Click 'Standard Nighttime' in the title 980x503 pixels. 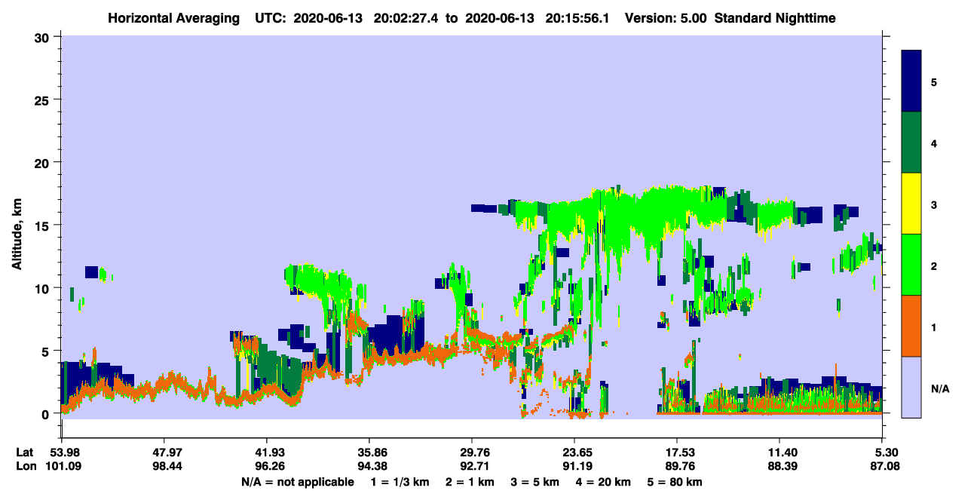tap(775, 17)
